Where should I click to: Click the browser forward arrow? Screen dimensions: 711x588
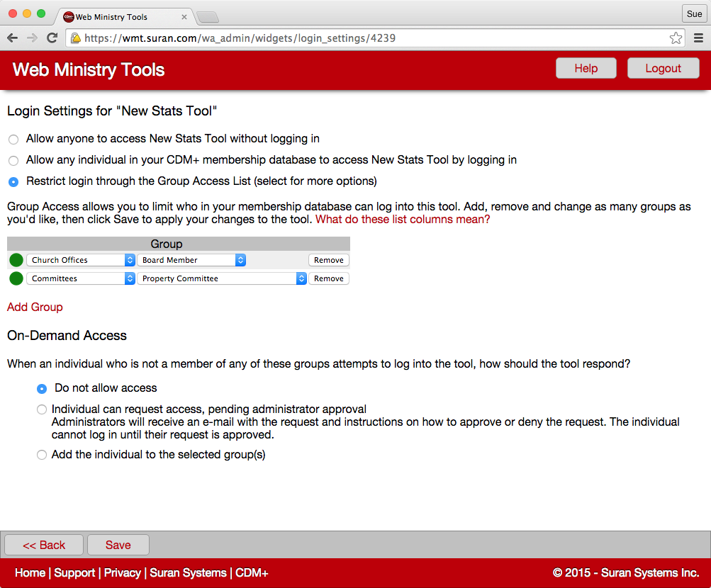click(32, 38)
